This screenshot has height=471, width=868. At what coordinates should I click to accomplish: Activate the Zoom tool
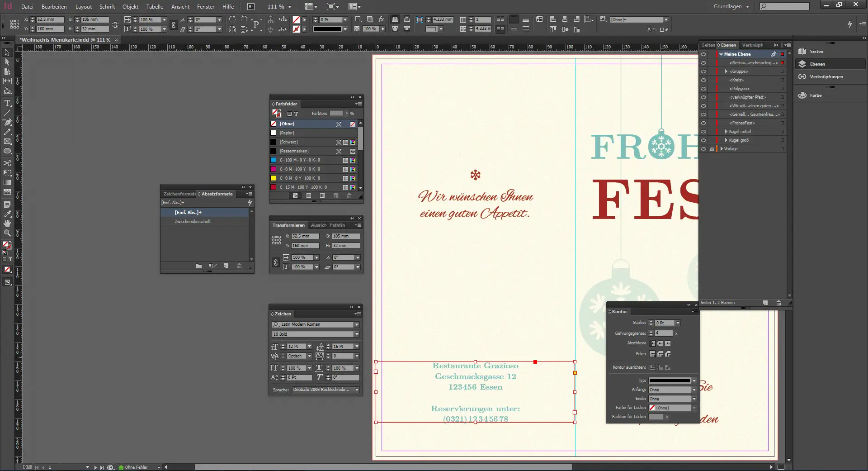7,233
